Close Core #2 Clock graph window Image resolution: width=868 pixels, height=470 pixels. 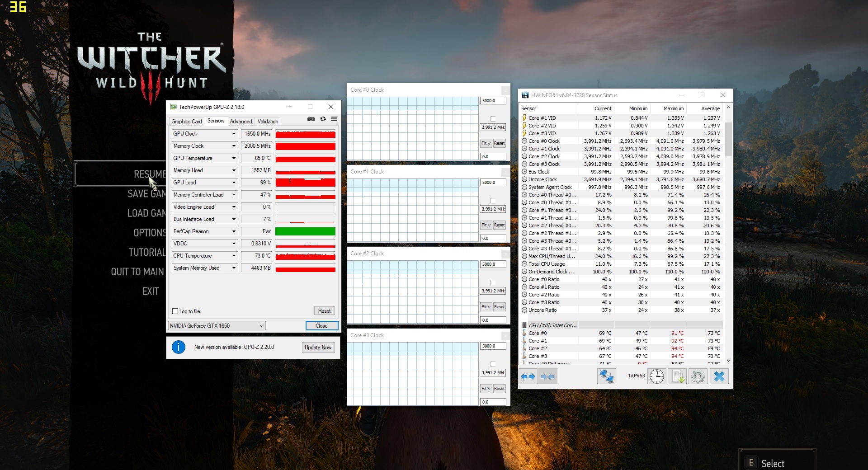(x=505, y=254)
